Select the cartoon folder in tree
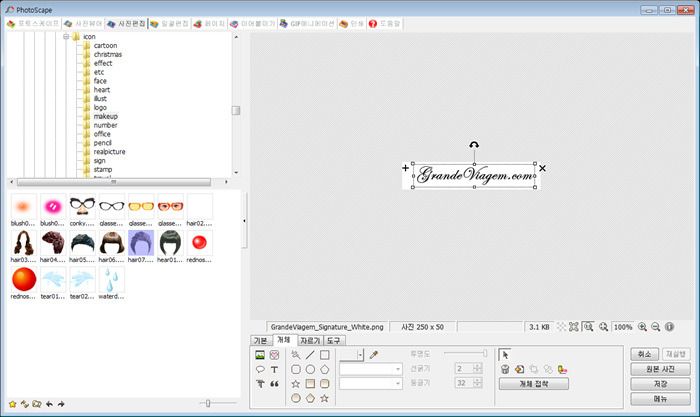 tap(105, 46)
